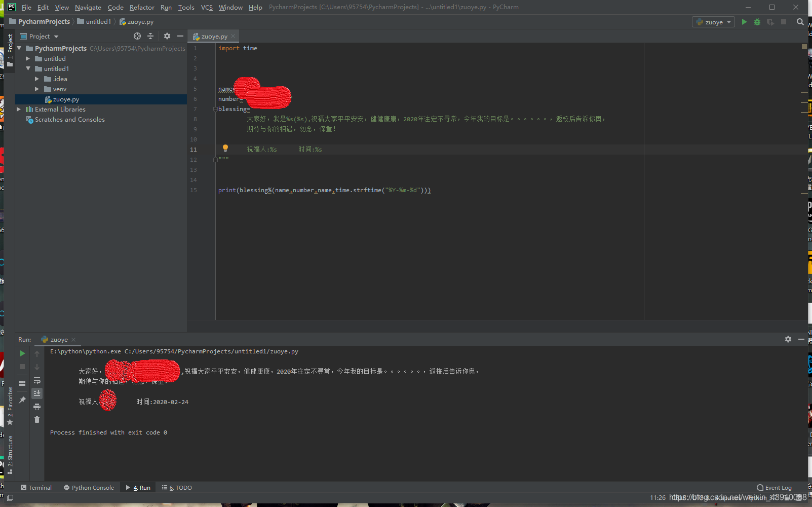Open the Navigate menu

coord(88,7)
